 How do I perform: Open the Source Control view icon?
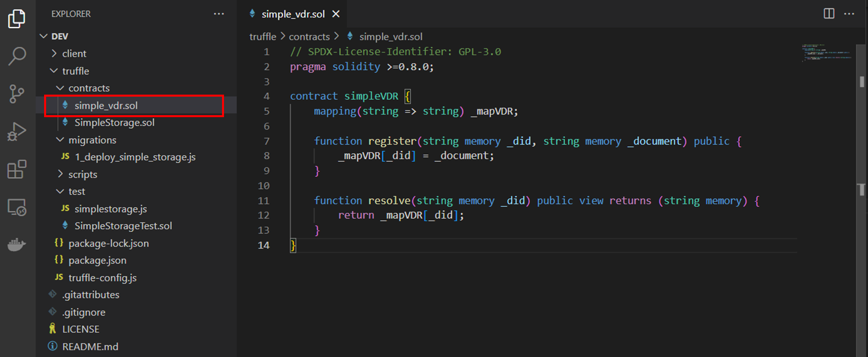(x=17, y=94)
